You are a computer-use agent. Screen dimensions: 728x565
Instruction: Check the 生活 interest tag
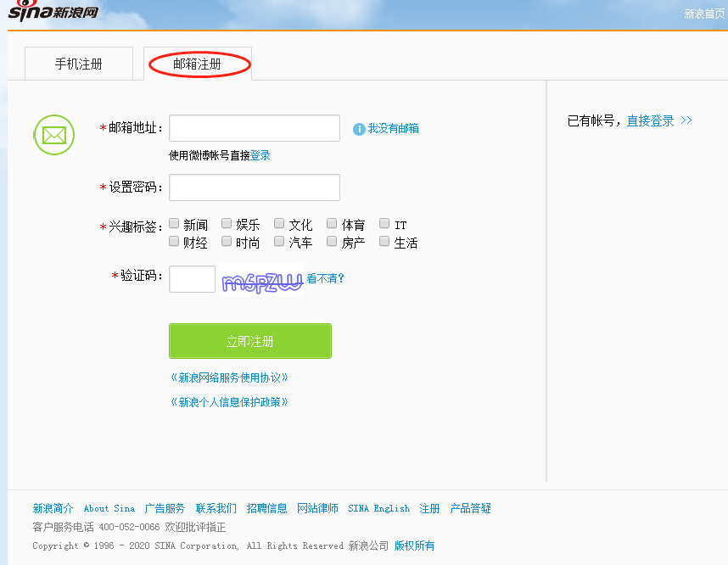pos(384,240)
